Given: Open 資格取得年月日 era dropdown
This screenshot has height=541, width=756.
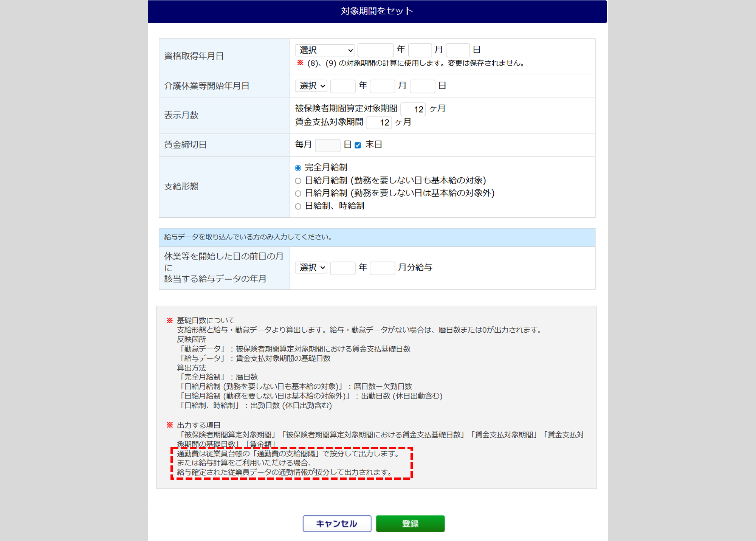Looking at the screenshot, I should pos(325,50).
